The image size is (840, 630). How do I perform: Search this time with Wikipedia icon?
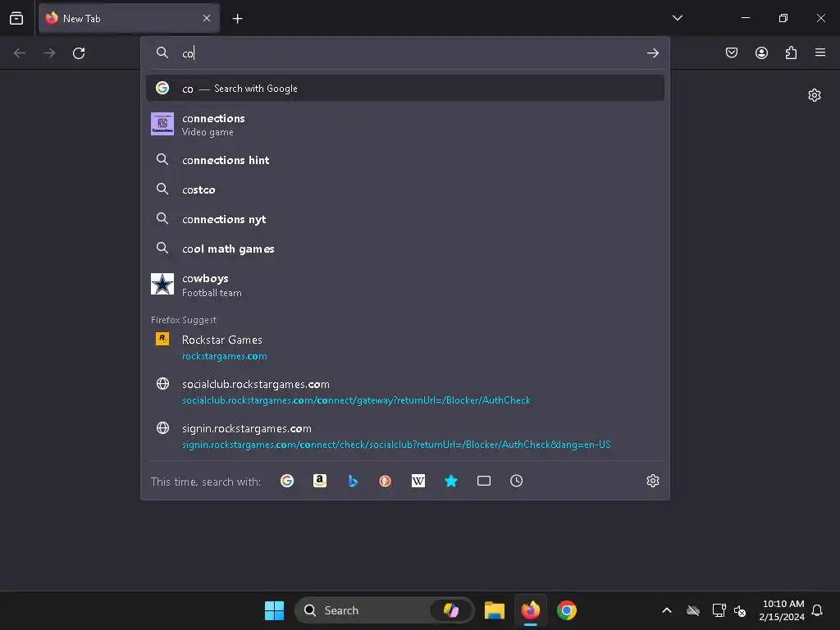[418, 481]
